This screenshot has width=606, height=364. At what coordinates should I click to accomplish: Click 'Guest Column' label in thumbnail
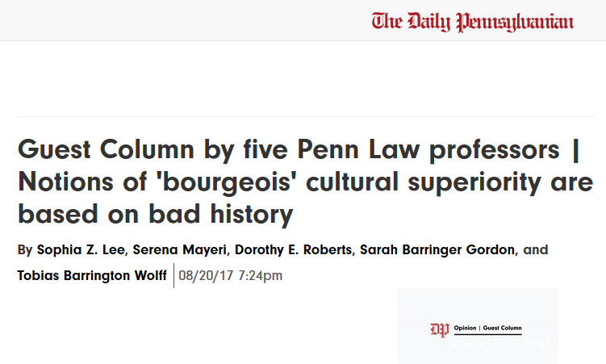502,329
